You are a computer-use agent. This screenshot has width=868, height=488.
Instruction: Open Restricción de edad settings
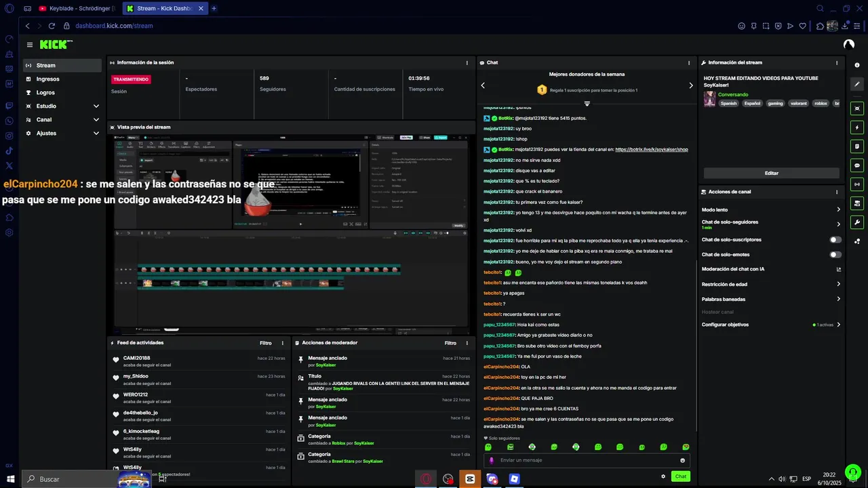[x=771, y=284]
